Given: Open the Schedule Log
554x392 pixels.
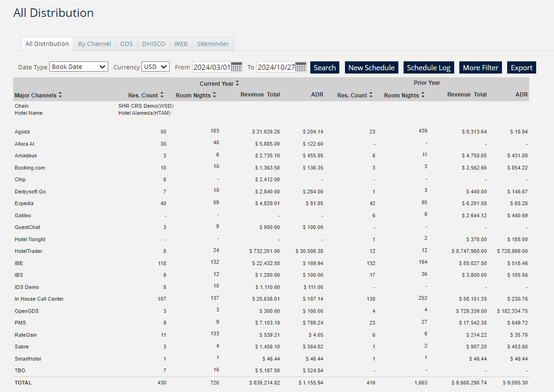Looking at the screenshot, I should (x=428, y=67).
